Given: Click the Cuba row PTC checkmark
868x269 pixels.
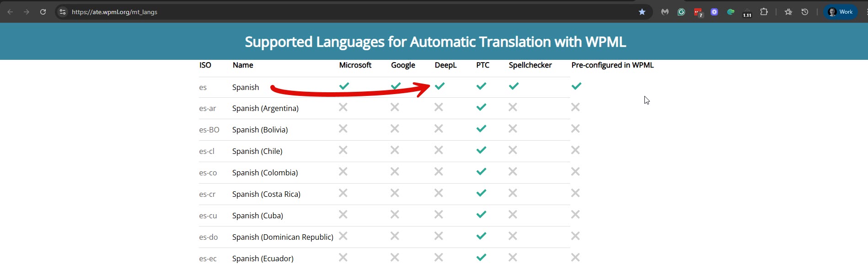Looking at the screenshot, I should pos(481,215).
